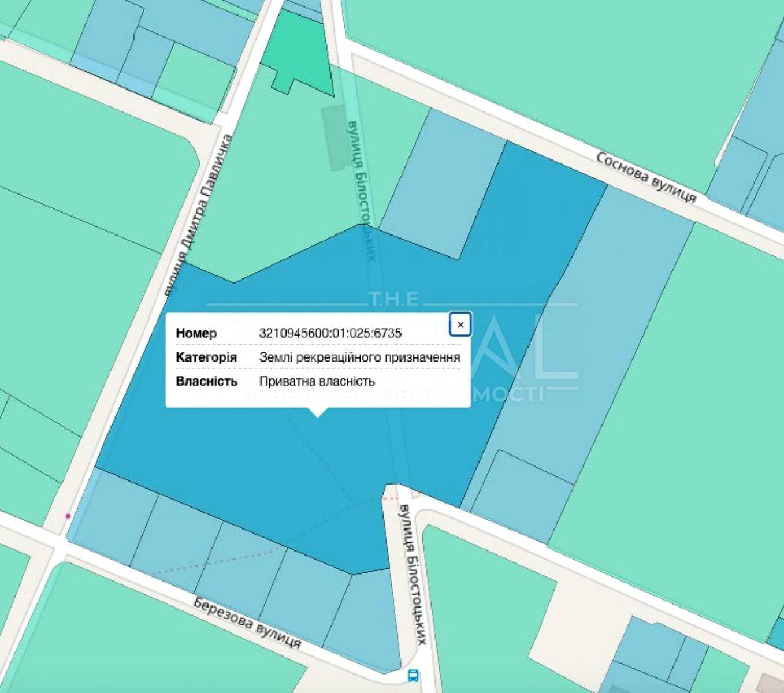Click the Березова вулиця street label
This screenshot has height=693, width=784.
click(x=247, y=623)
